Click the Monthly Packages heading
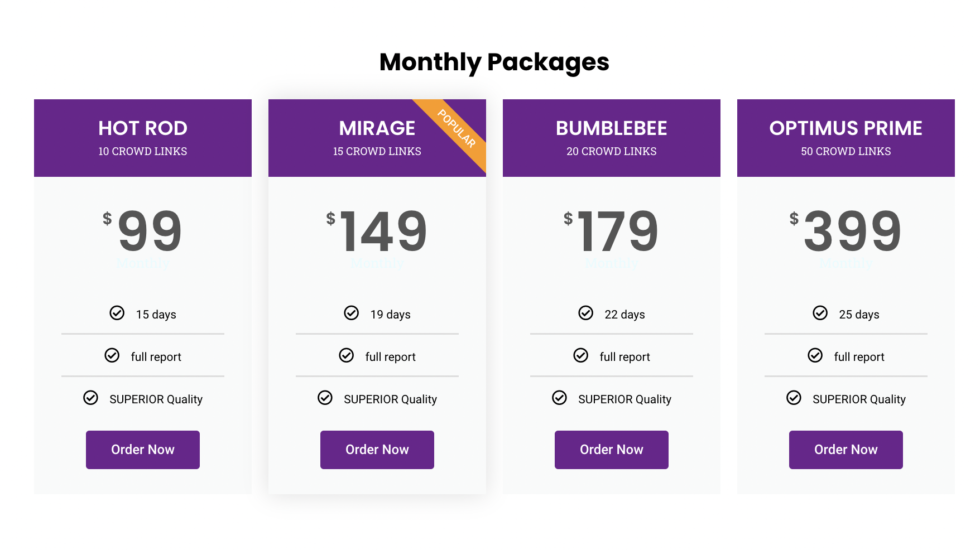 (x=494, y=62)
